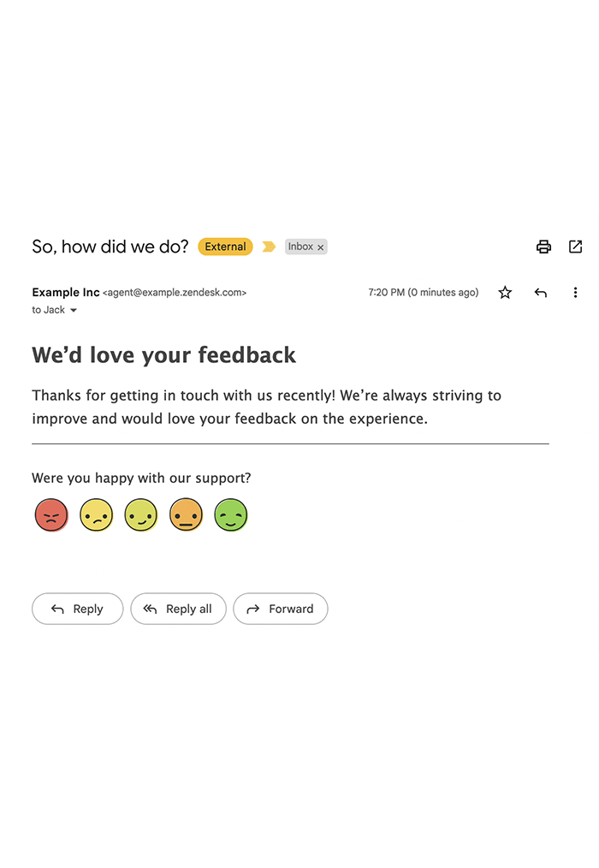Viewport: 599px width, 868px height.
Task: Click the Inbox label text
Action: [x=300, y=247]
